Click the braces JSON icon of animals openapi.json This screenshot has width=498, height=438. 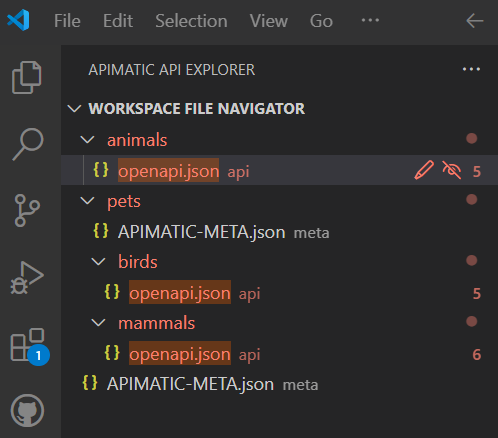click(x=101, y=170)
